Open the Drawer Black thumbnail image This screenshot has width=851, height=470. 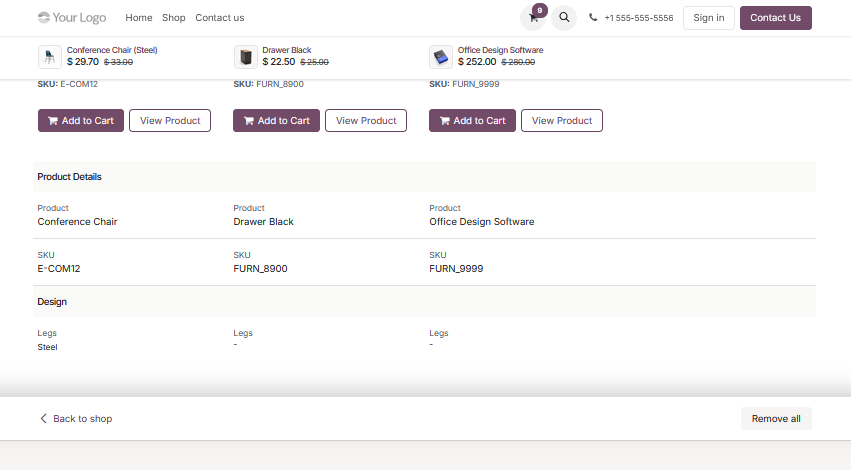coord(245,56)
